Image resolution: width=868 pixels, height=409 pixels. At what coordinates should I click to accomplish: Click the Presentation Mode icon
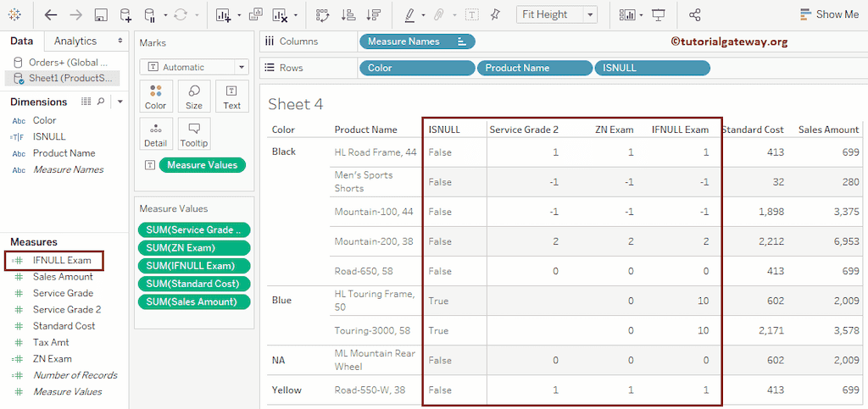coord(658,15)
